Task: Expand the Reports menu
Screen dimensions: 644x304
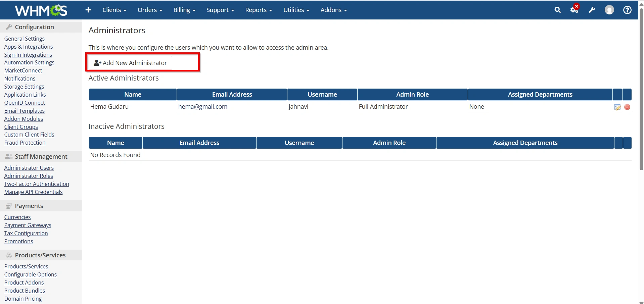Action: pos(259,10)
